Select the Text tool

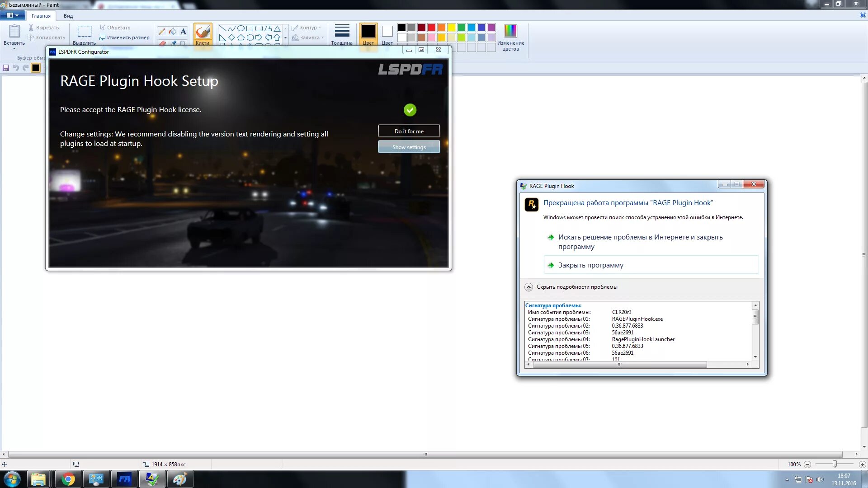point(183,31)
